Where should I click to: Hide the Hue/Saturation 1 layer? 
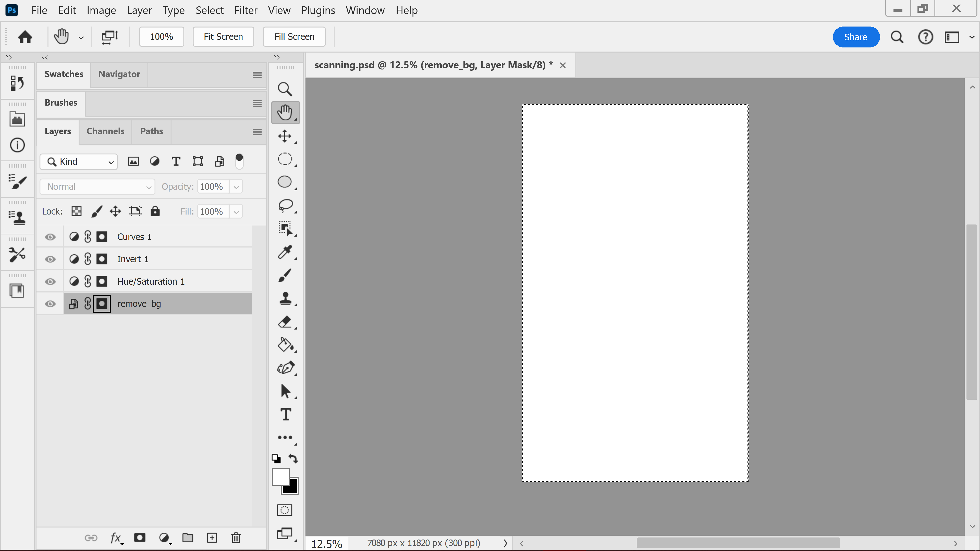click(x=50, y=281)
